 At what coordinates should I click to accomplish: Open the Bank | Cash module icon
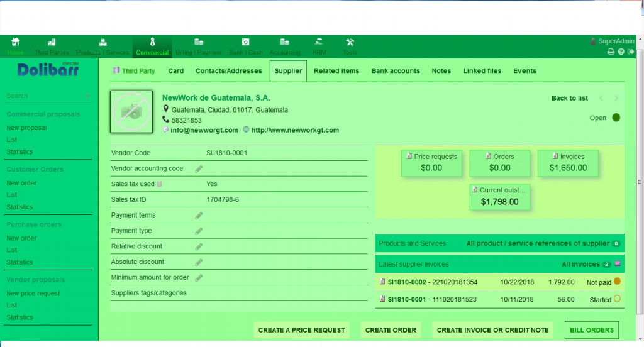click(246, 42)
